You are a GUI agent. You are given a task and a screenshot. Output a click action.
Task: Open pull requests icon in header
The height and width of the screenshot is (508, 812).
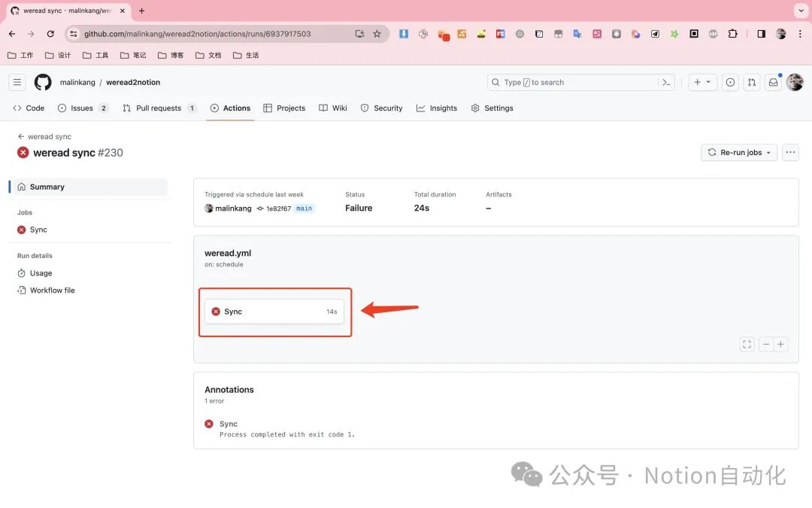point(752,82)
